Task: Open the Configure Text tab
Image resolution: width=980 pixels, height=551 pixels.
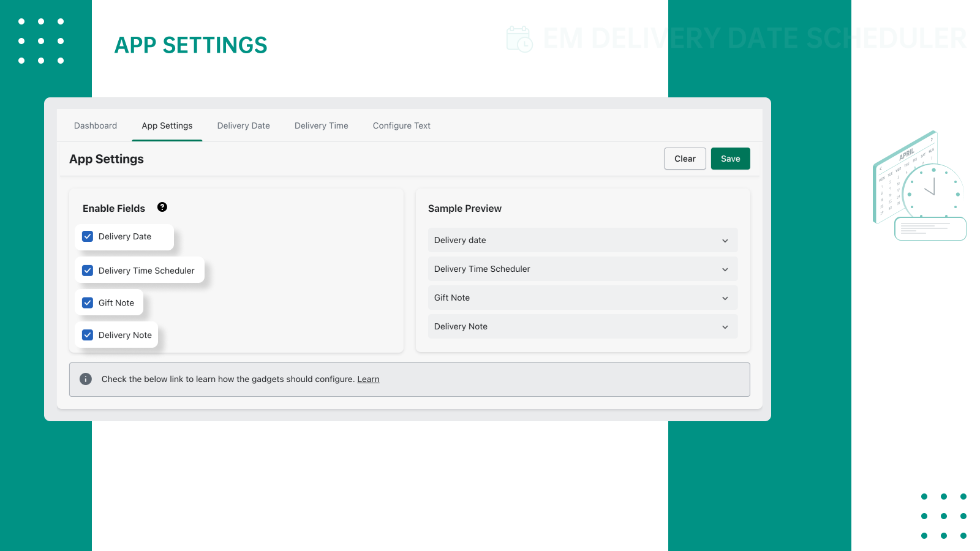Action: [401, 126]
